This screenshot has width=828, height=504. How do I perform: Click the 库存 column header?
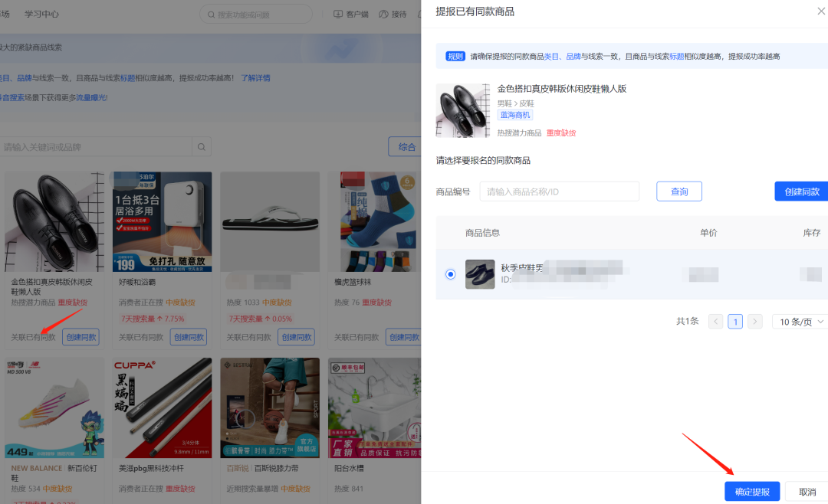(812, 232)
